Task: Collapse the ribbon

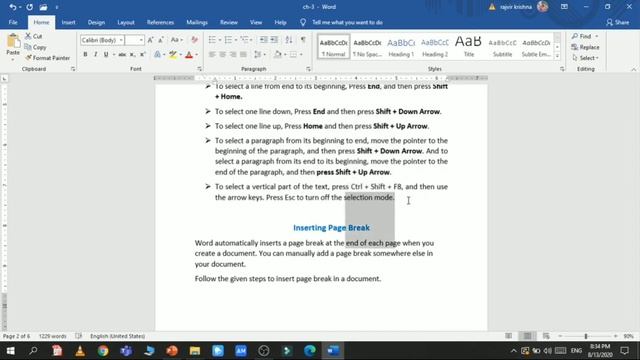Action: click(634, 69)
